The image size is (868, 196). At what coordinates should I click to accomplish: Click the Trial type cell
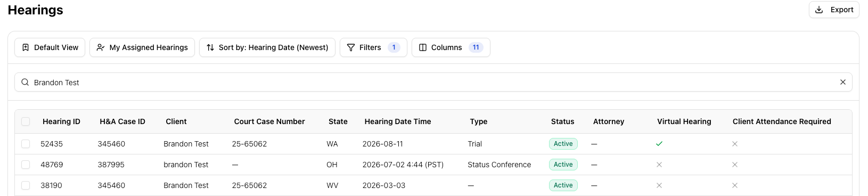click(x=474, y=144)
